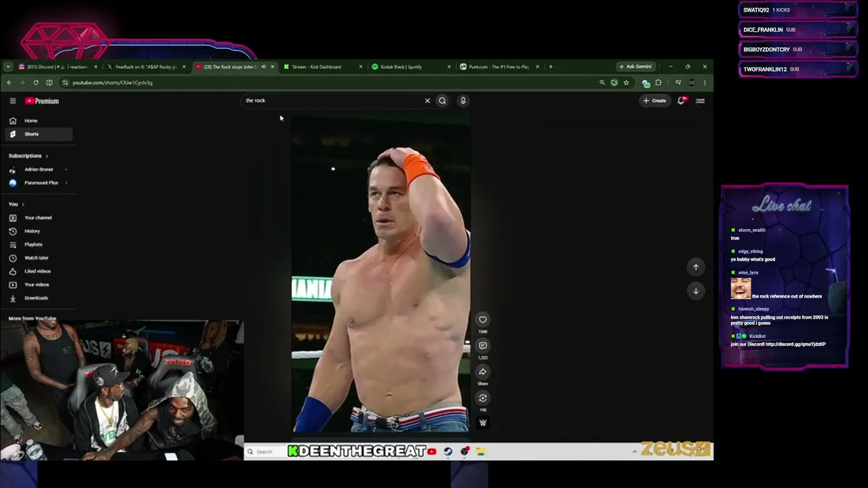Go to the YouTube Premium logo home
868x488 pixels.
[42, 101]
